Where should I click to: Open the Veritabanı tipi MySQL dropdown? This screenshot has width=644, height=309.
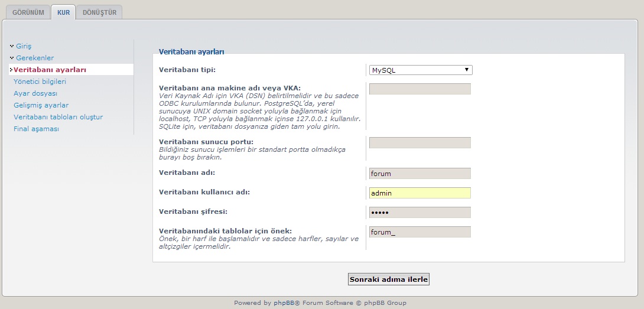[x=421, y=70]
